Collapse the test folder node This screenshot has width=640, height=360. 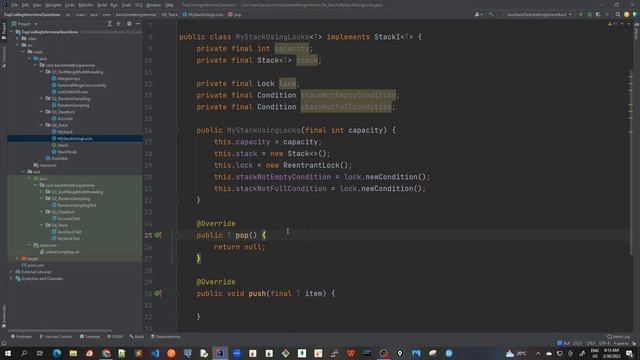(x=23, y=172)
